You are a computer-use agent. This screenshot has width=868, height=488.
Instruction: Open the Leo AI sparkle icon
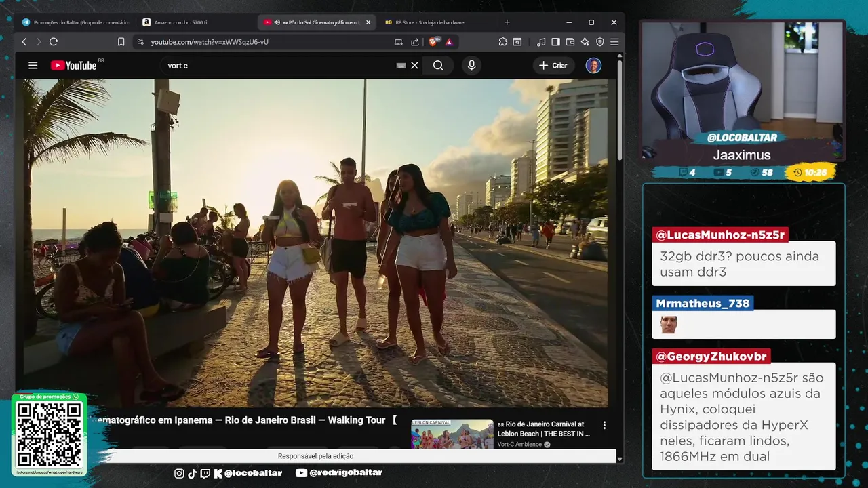point(585,42)
